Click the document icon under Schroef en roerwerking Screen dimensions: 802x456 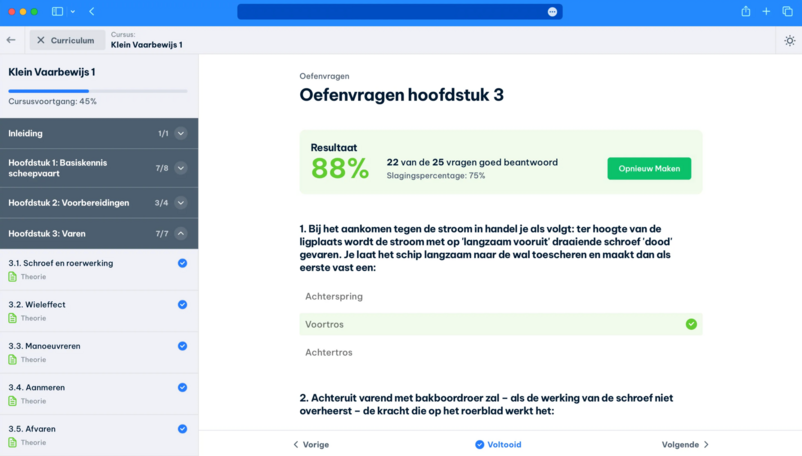(x=13, y=277)
